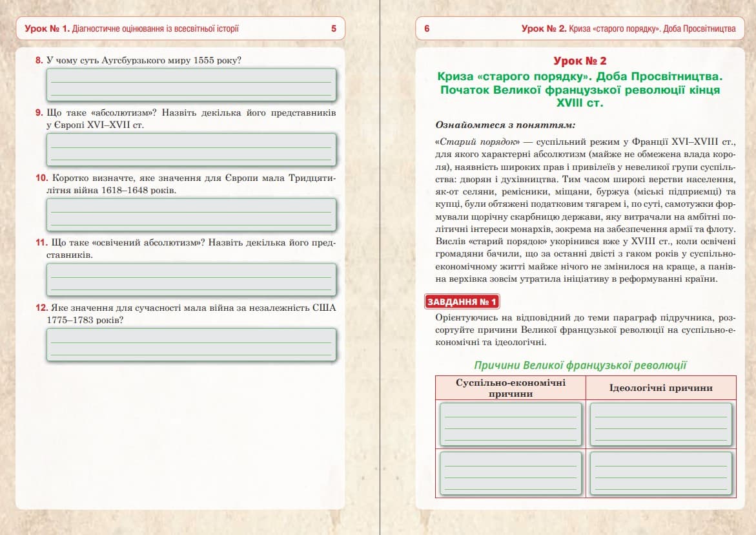Click first box under Ідеологічні причини column
Viewport: 756px width, 535px height.
661,424
